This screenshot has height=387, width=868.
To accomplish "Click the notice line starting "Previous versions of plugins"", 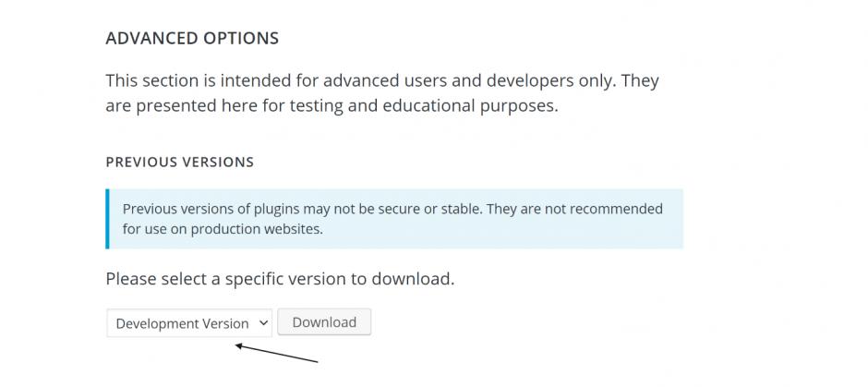I will [x=392, y=209].
